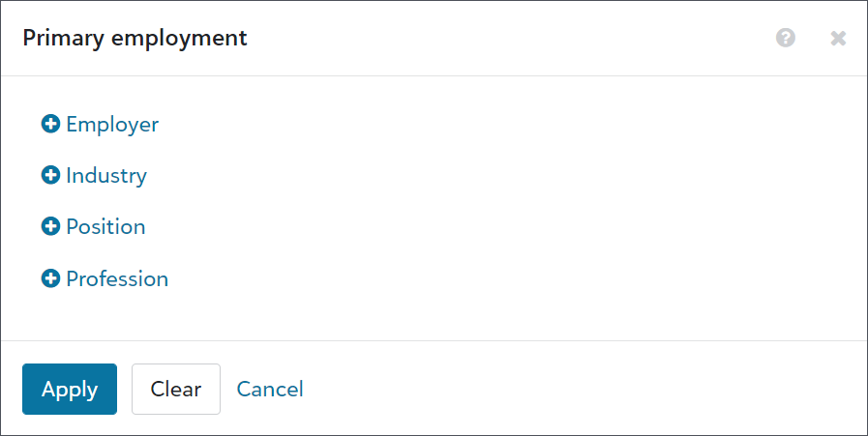Viewport: 868px width, 436px height.
Task: Click the Primary employment dialog title
Action: point(135,39)
